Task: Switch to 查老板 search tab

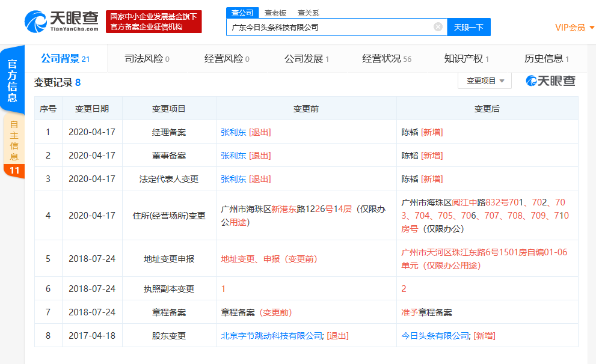Action: tap(275, 13)
